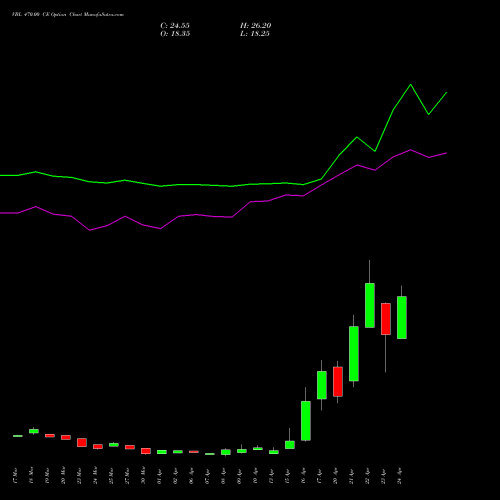Click the high value 'H: 26.20'
The width and height of the screenshot is (500, 500).
point(256,26)
